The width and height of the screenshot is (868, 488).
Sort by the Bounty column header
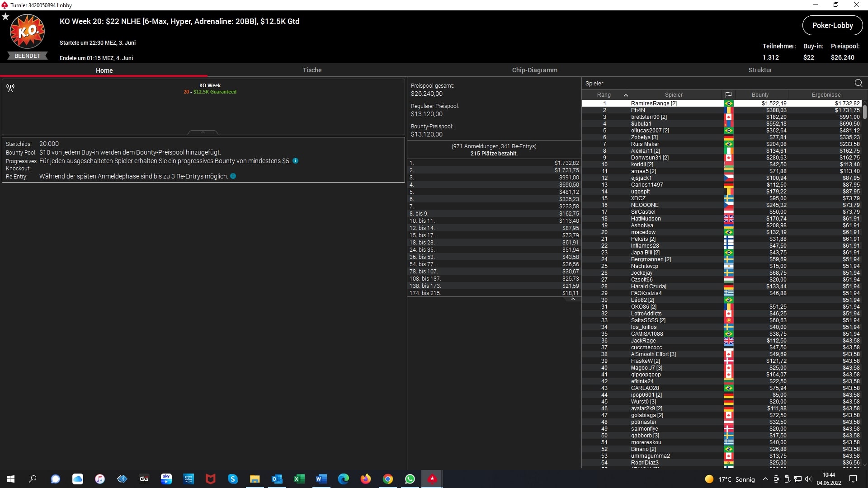click(x=759, y=95)
